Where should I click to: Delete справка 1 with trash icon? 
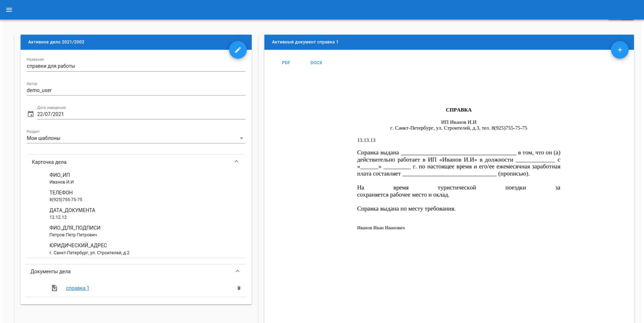pos(239,288)
